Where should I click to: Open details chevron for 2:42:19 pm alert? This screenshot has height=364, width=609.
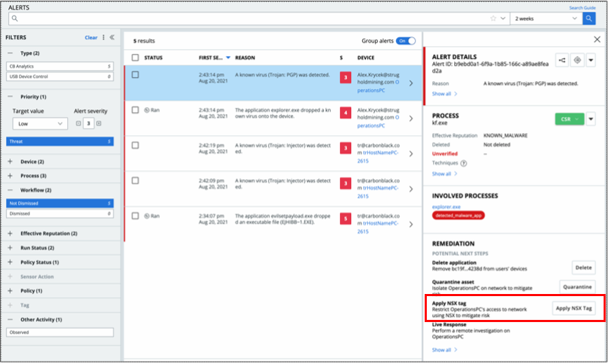click(x=411, y=154)
